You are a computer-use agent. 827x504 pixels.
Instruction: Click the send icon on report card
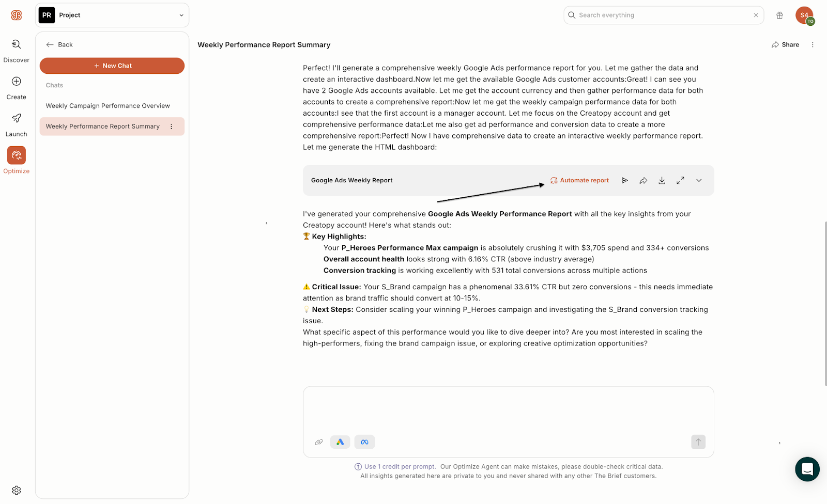624,180
